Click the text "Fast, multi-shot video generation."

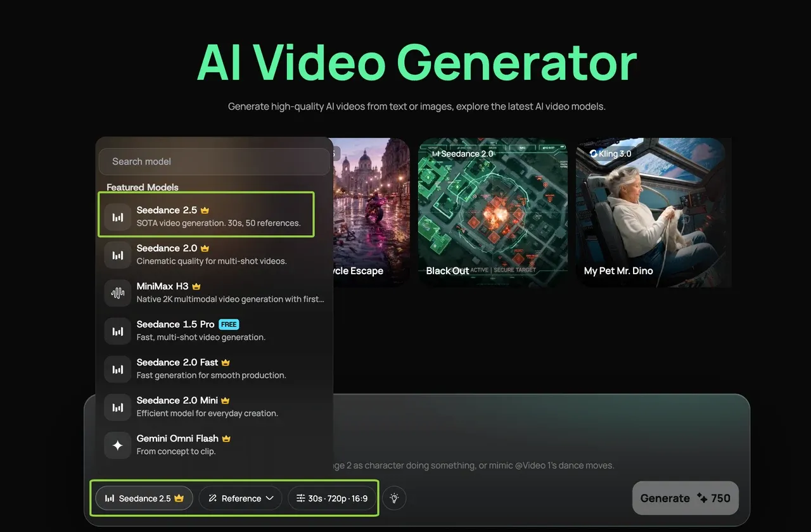pos(201,337)
